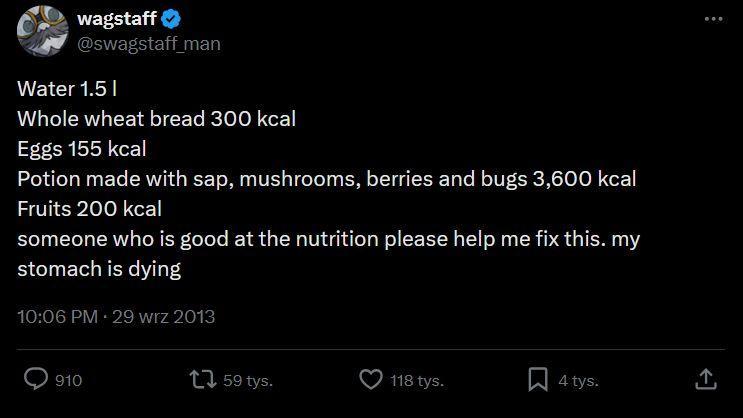
Task: Click the retweet arrows icon
Action: coord(201,380)
